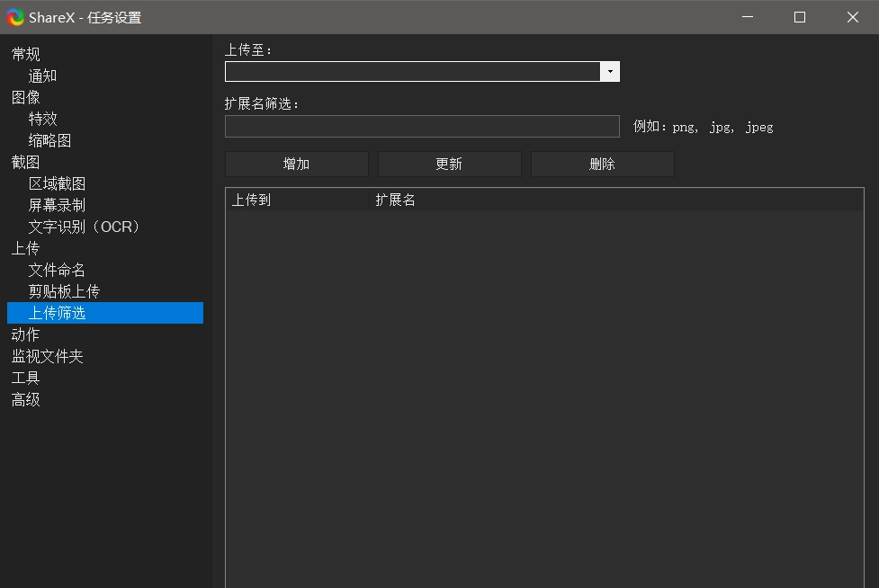Click the 更新 button
The image size is (879, 588).
(x=450, y=164)
